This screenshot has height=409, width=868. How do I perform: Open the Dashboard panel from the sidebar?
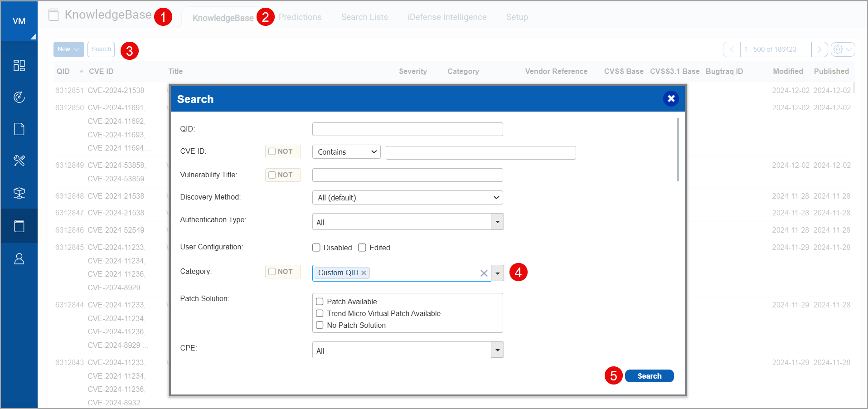(19, 65)
